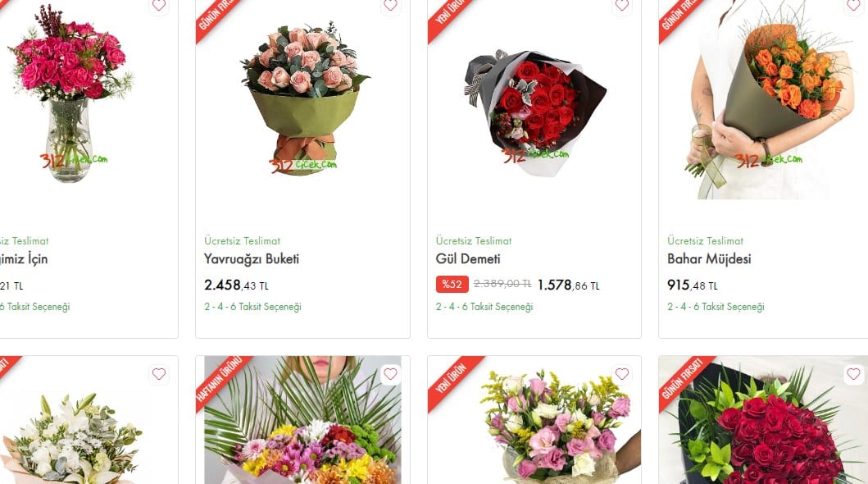Heart icon on the pink roses in vase card
The height and width of the screenshot is (484, 868).
pos(159,5)
